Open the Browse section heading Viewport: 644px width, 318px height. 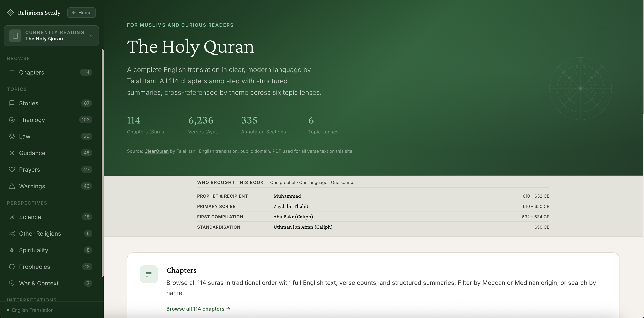tap(18, 58)
